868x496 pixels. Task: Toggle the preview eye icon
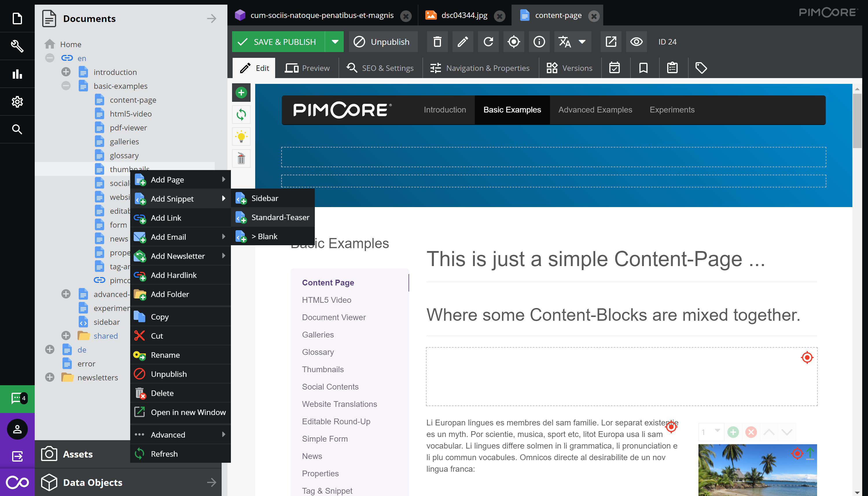coord(636,42)
